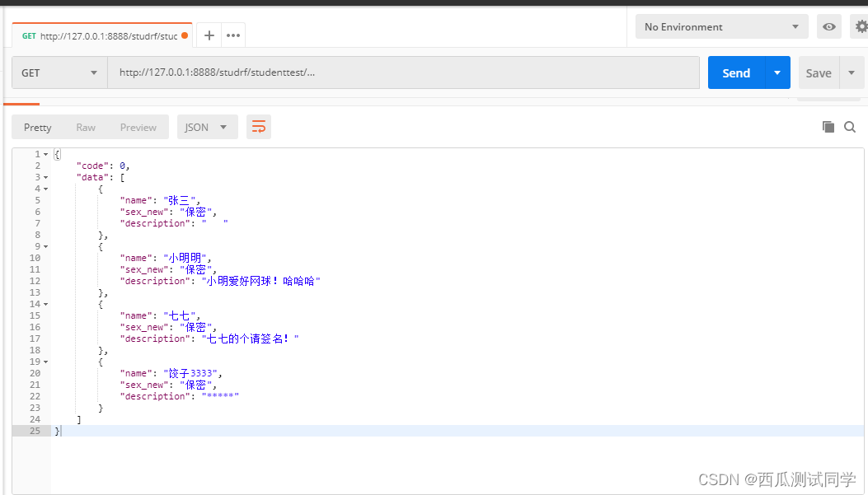Open Send button dropdown arrow
This screenshot has height=495, width=868.
coord(777,73)
